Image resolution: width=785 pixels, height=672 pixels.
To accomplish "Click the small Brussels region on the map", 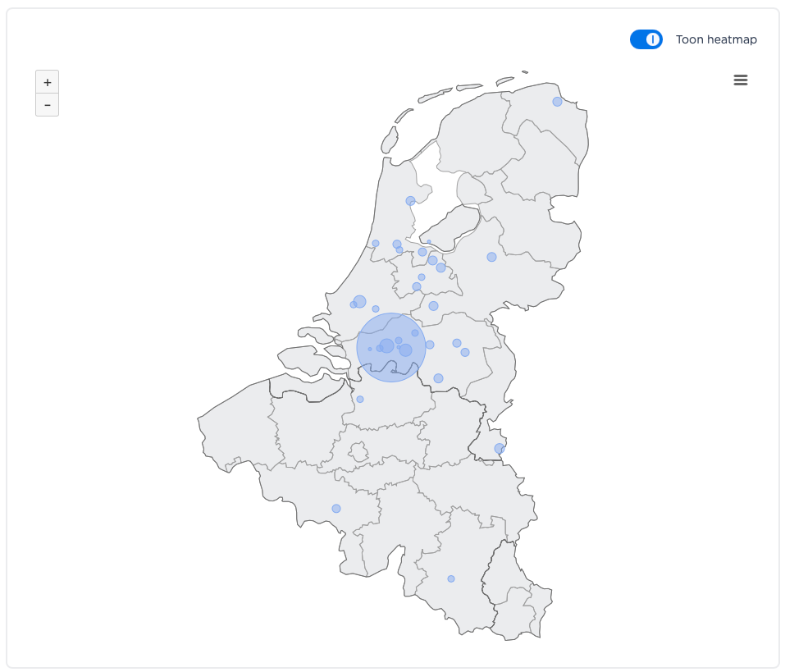I will 358,452.
